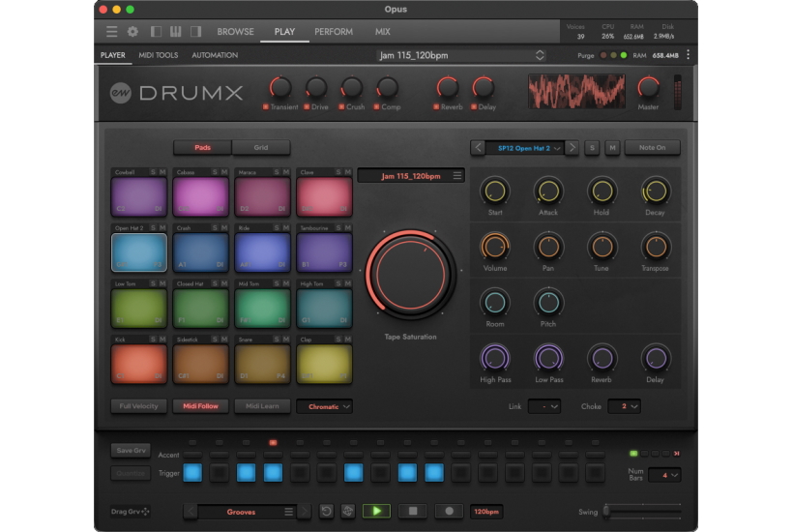This screenshot has width=793, height=532.
Task: Go to previous instrument sample arrow
Action: click(x=478, y=148)
